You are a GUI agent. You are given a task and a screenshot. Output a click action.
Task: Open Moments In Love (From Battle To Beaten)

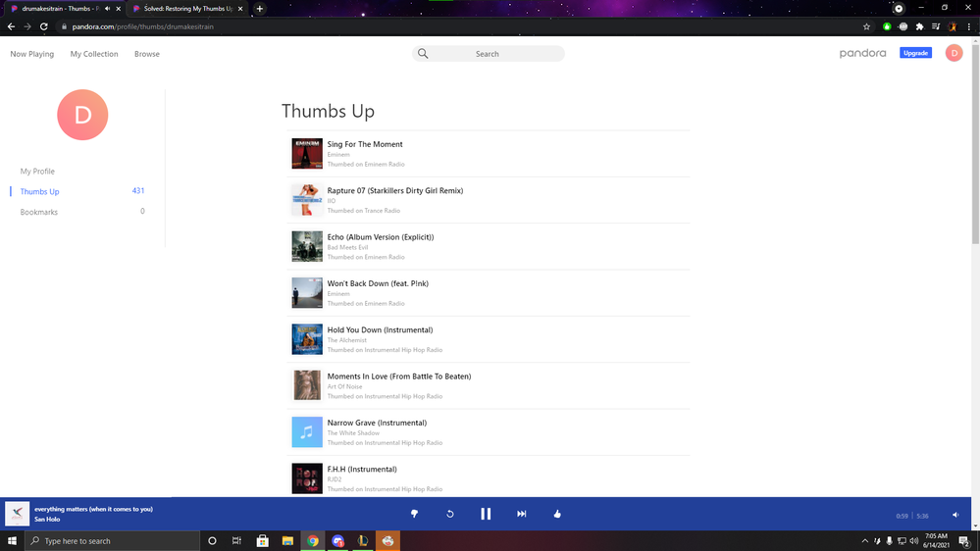click(x=399, y=376)
